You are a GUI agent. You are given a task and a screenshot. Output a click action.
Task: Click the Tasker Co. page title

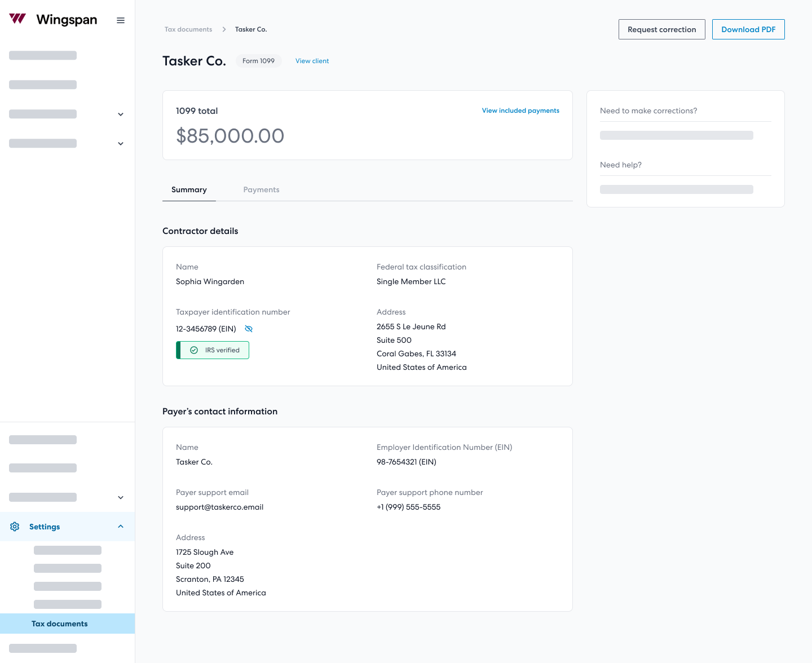(194, 61)
